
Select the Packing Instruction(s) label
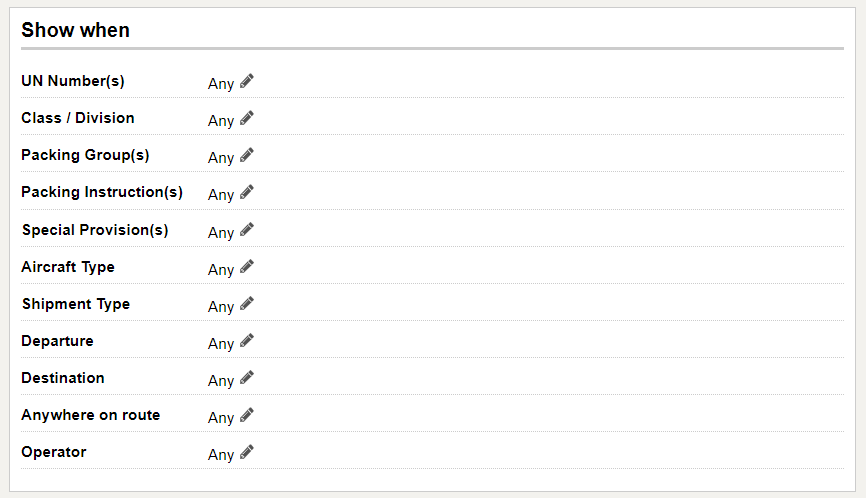pyautogui.click(x=102, y=192)
